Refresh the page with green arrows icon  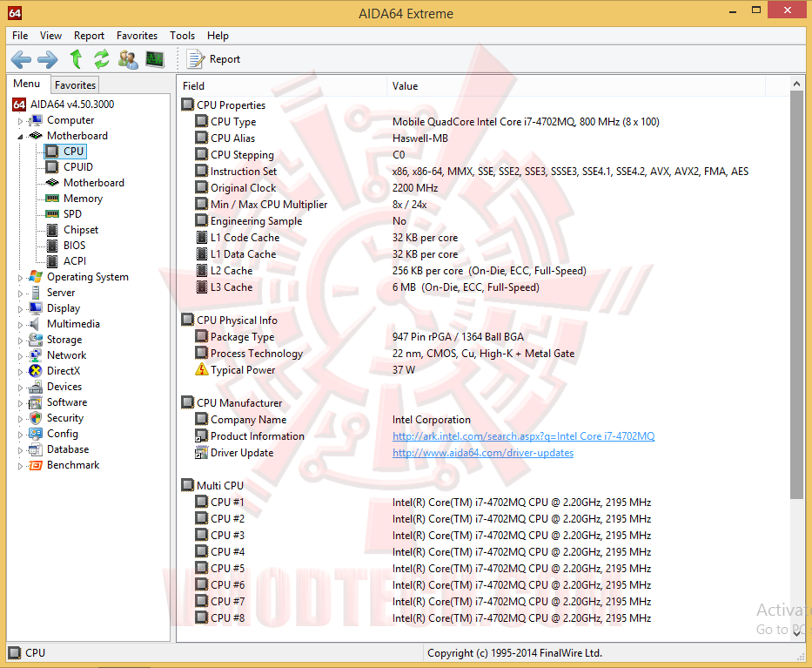point(102,59)
